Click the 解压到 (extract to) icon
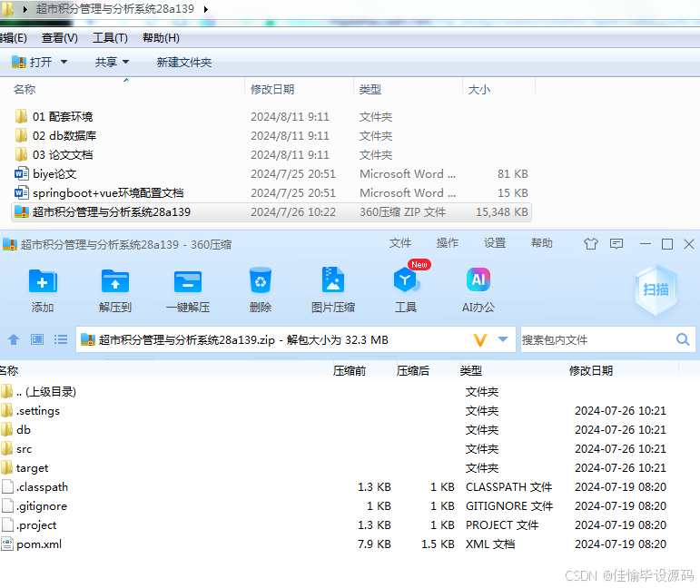The image size is (700, 588). (x=115, y=281)
